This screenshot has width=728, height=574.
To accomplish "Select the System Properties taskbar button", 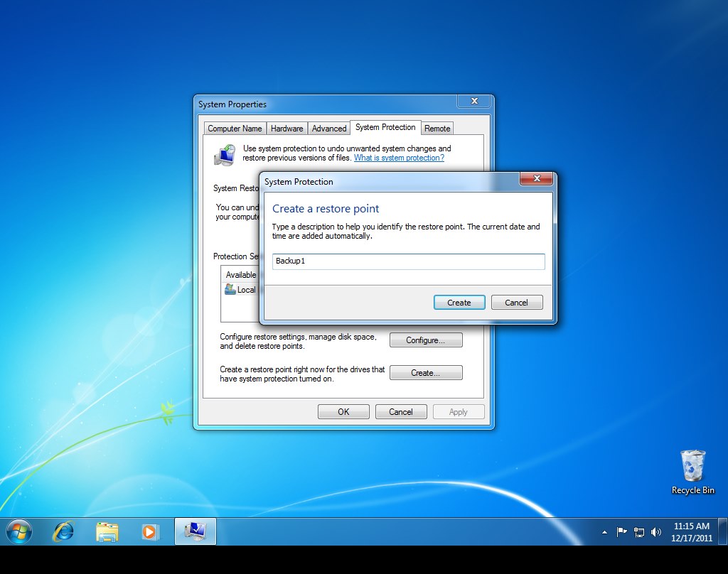I will (196, 531).
